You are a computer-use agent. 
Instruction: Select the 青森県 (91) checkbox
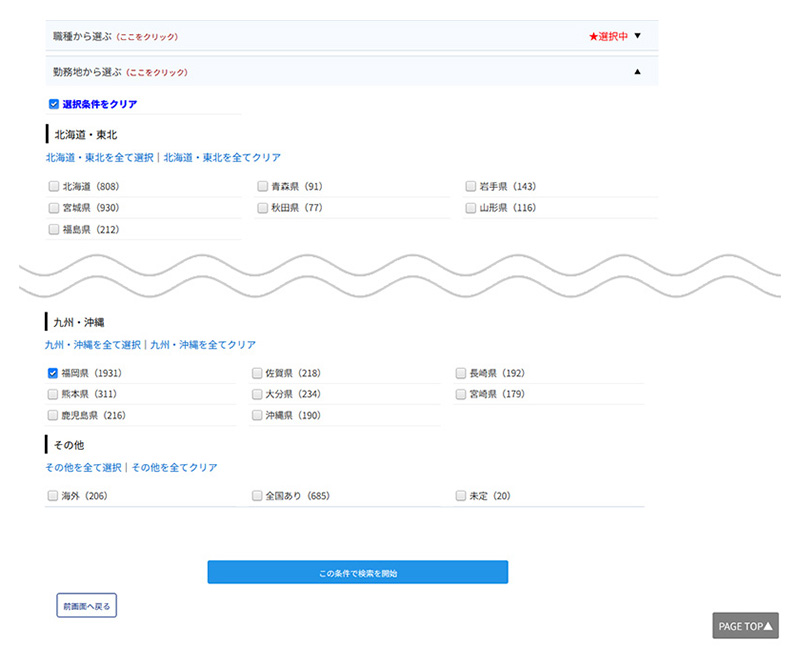[262, 186]
